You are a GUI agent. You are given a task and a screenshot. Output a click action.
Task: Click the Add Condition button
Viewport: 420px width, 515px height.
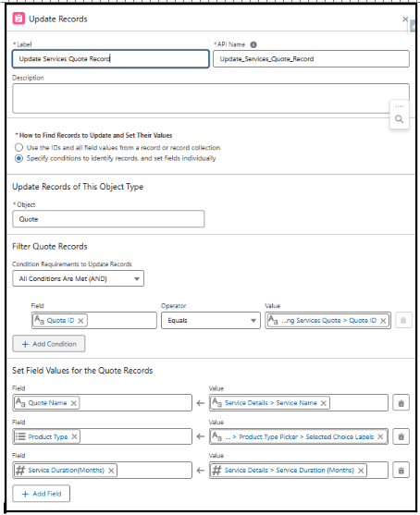49,344
